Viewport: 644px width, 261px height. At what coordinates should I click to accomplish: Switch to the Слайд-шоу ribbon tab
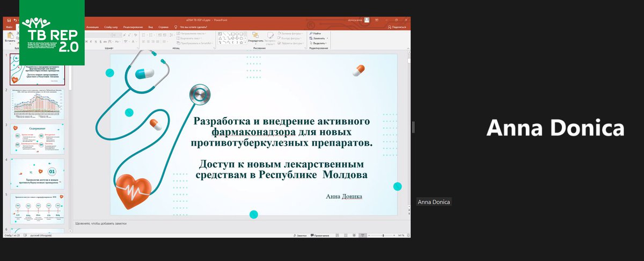(x=111, y=26)
